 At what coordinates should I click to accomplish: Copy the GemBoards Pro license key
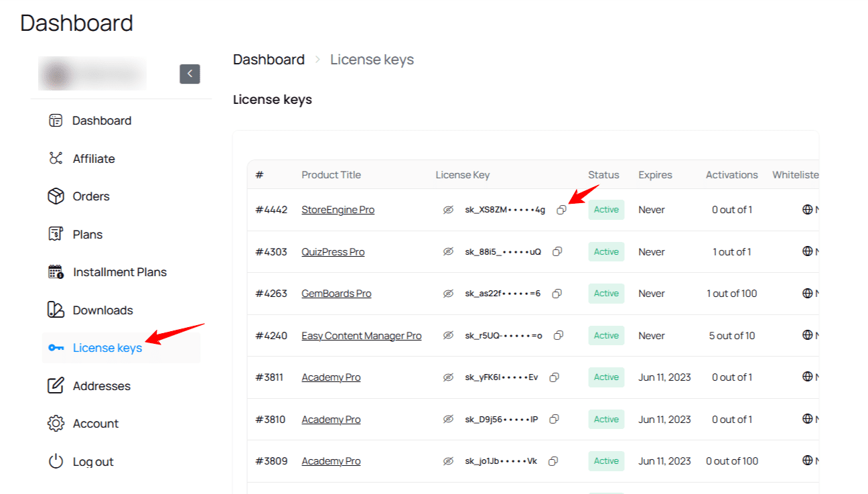pyautogui.click(x=557, y=294)
